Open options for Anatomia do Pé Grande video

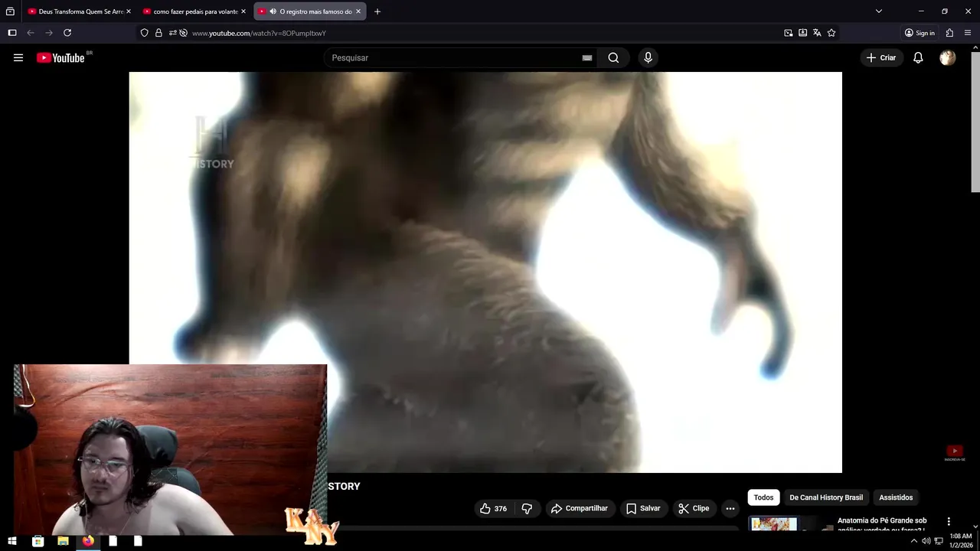(x=949, y=521)
